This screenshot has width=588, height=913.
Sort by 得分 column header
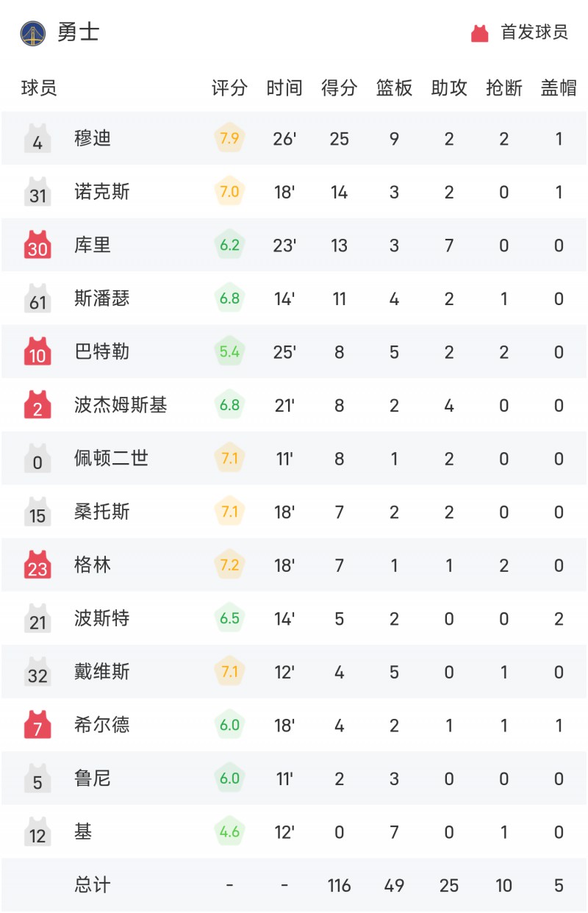click(340, 88)
